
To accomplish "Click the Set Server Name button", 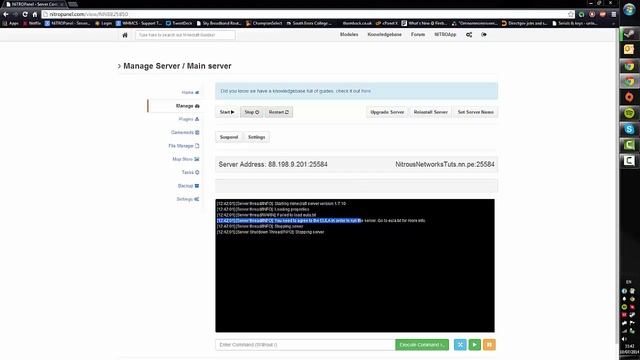I will pos(476,112).
